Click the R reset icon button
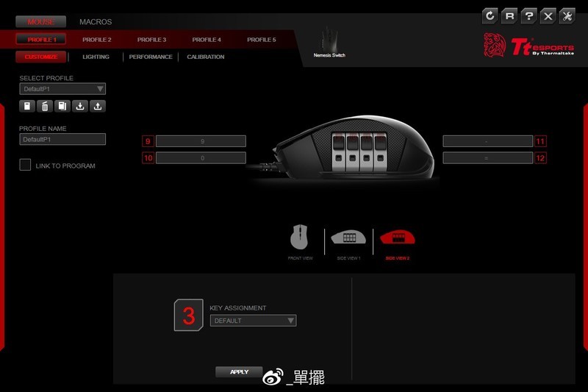 [509, 16]
